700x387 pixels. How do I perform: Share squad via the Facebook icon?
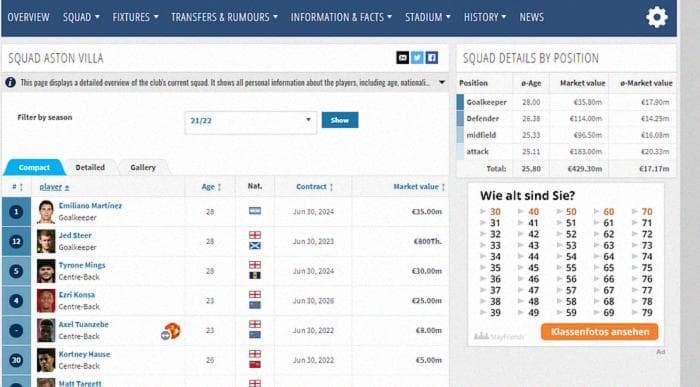[432, 58]
